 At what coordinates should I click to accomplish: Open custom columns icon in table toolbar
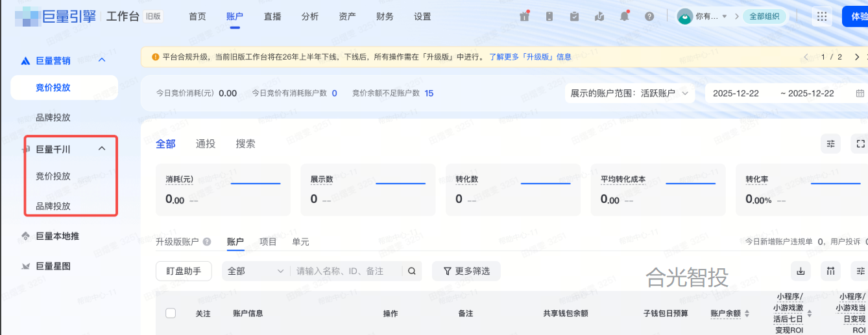[831, 271]
